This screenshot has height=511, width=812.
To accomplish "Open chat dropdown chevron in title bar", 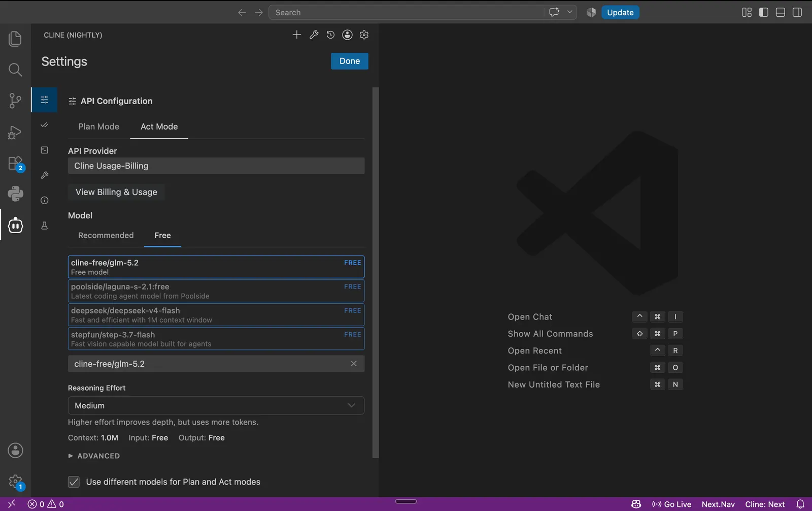I will pos(569,12).
